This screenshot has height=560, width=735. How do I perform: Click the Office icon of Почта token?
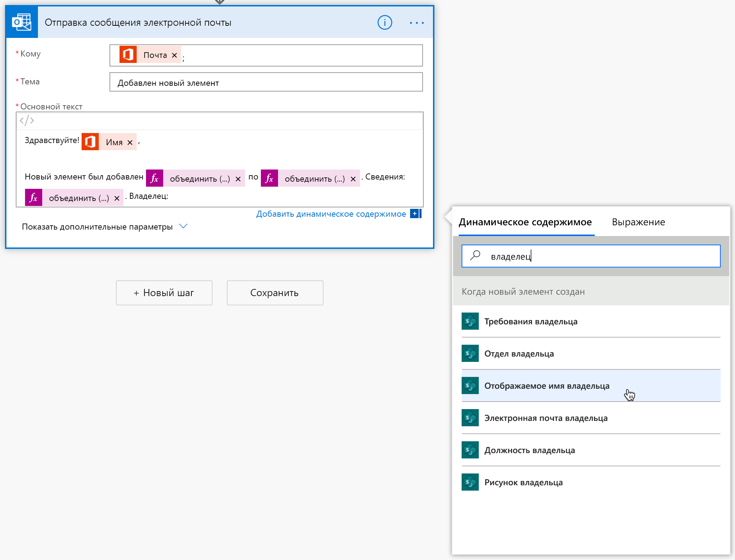[x=128, y=55]
